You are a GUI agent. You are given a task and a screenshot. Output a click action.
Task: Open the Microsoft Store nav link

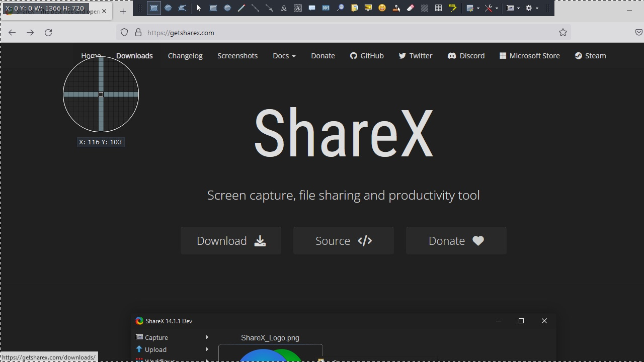(x=530, y=56)
